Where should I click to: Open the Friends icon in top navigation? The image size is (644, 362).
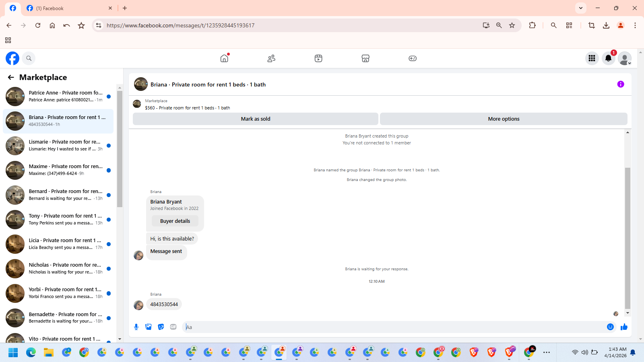271,58
